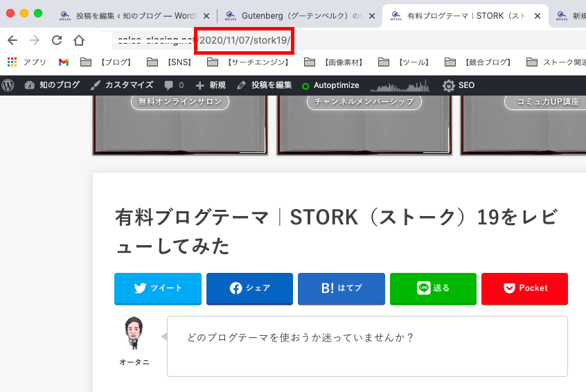Open 知のブログ dashboard menu

[x=53, y=85]
